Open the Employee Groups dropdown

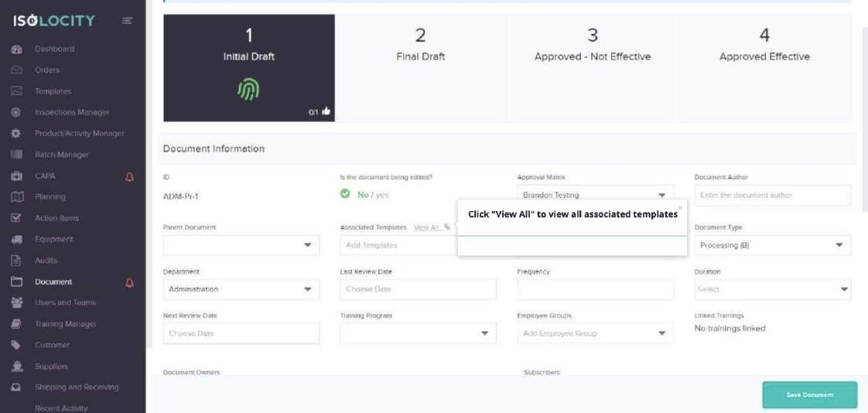click(595, 333)
